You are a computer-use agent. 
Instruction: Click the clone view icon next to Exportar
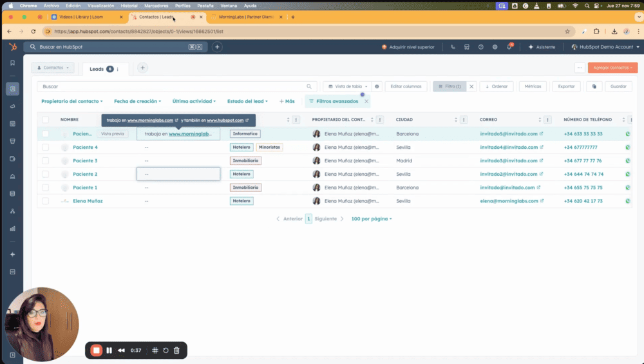[594, 86]
